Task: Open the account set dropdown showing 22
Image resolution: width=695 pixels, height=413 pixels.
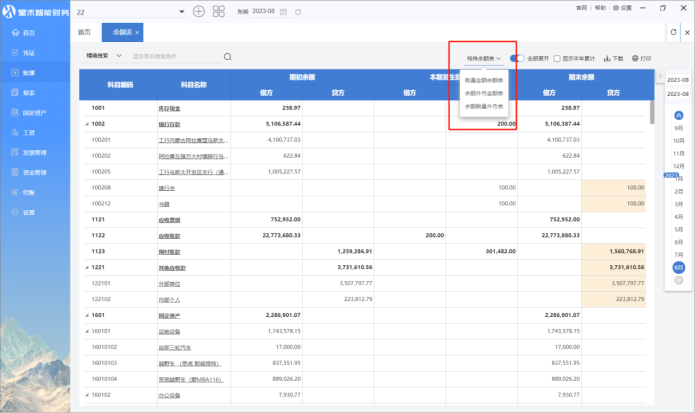Action: pos(181,11)
